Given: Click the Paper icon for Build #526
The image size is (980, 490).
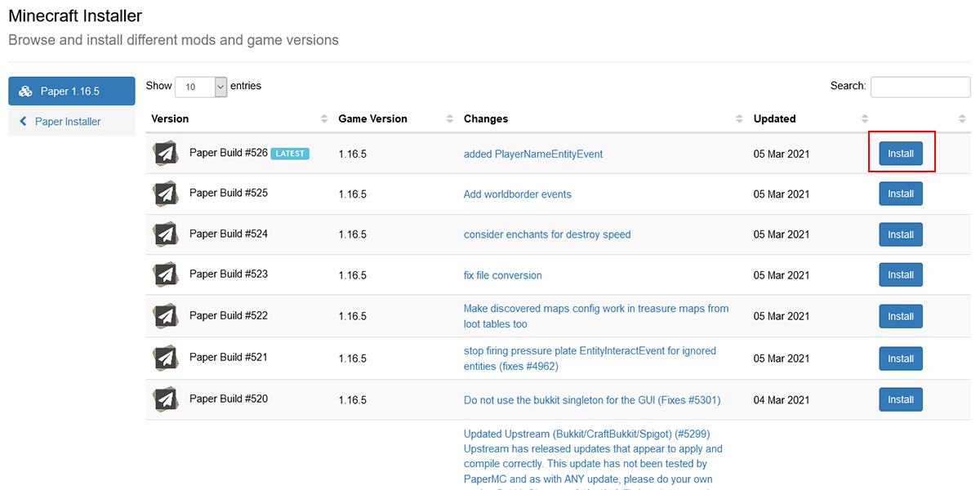Looking at the screenshot, I should point(166,154).
